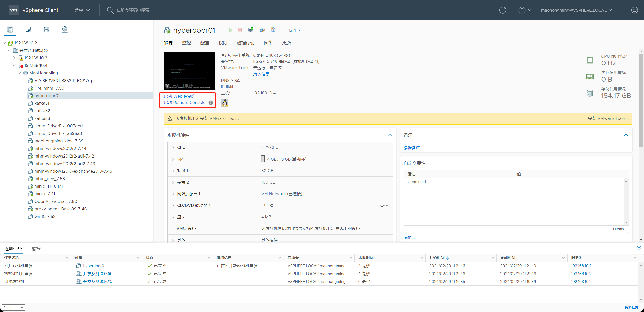
Task: Expand the 硬盘 1 hardware row
Action: [x=173, y=171]
